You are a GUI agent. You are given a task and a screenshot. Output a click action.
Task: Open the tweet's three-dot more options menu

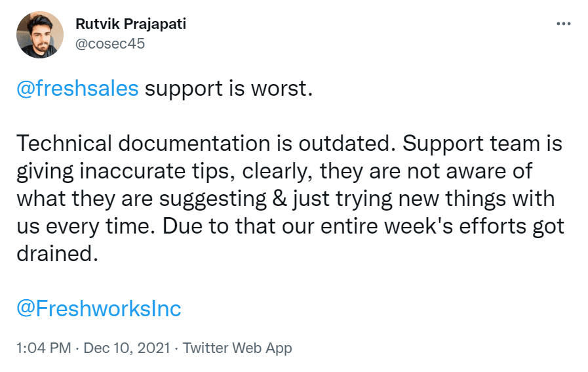(563, 24)
